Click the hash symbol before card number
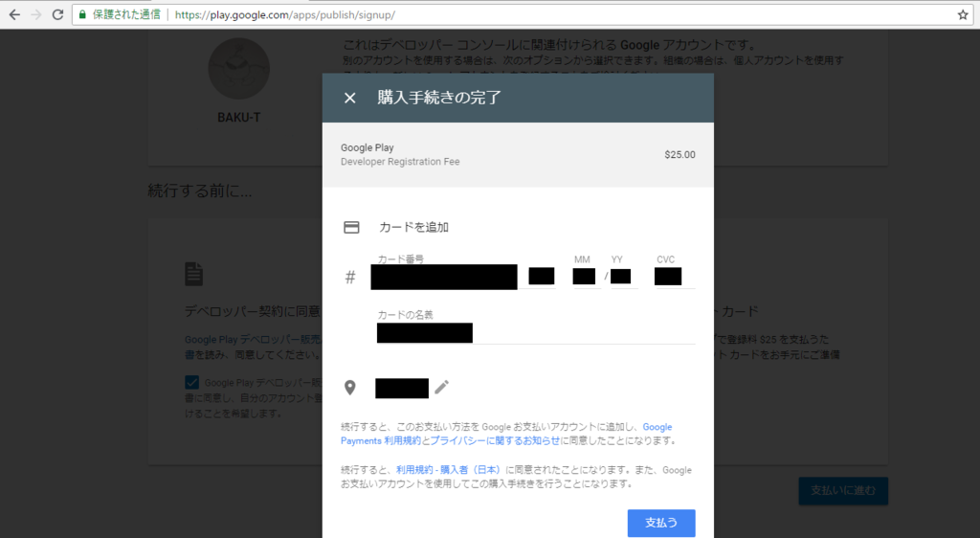The height and width of the screenshot is (538, 980). tap(350, 278)
